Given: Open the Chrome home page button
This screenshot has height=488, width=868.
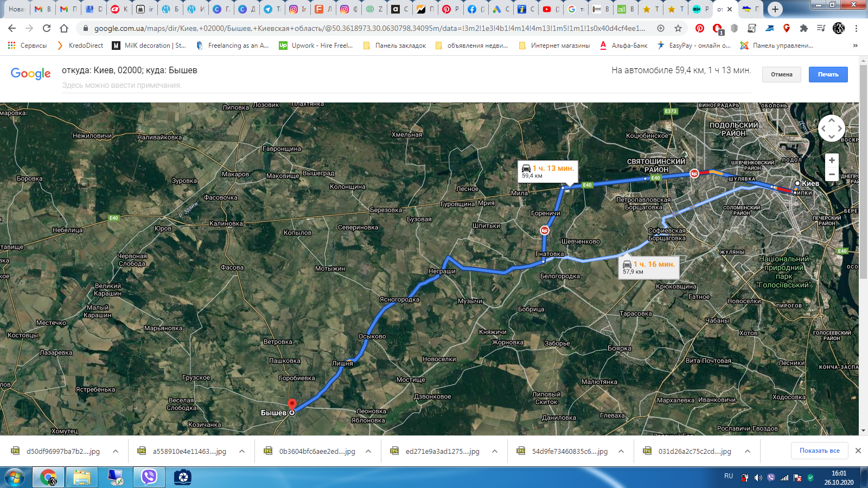Looking at the screenshot, I should [64, 28].
